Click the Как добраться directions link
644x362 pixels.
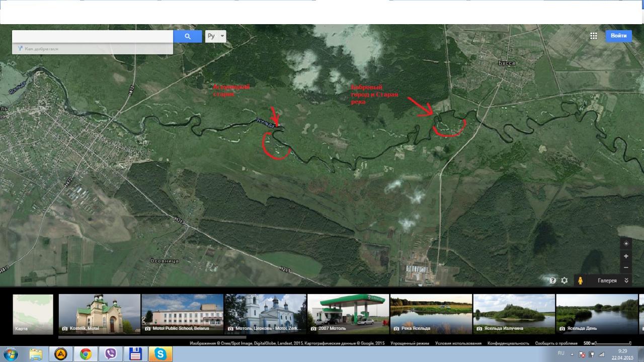(x=41, y=49)
